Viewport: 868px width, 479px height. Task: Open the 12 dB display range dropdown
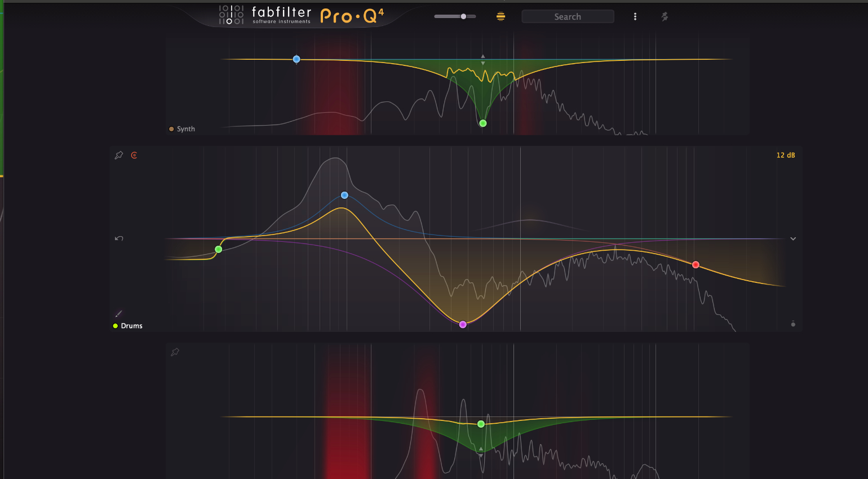click(x=785, y=156)
